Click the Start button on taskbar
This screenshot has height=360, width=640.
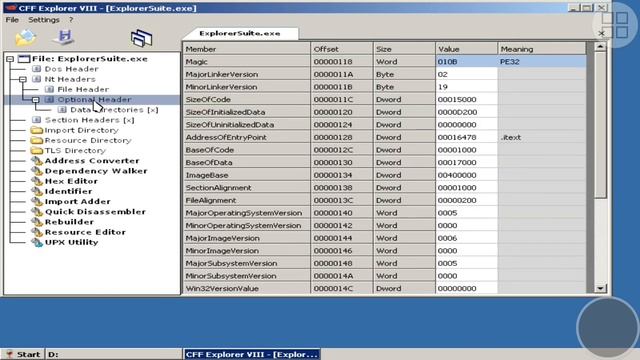22,354
